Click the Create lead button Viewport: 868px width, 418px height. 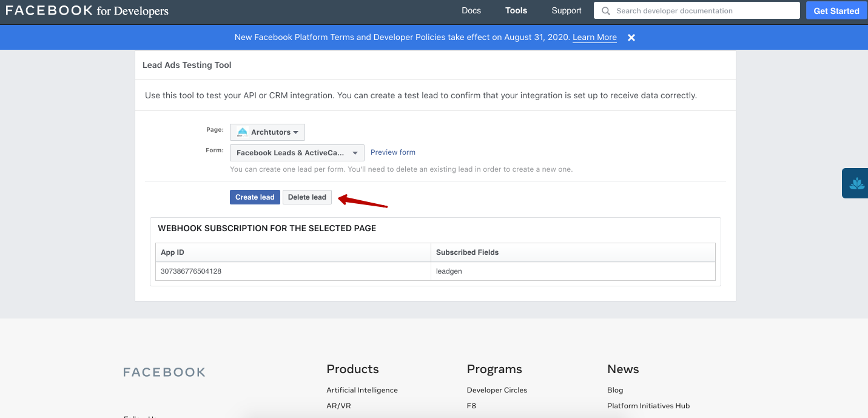coord(255,197)
